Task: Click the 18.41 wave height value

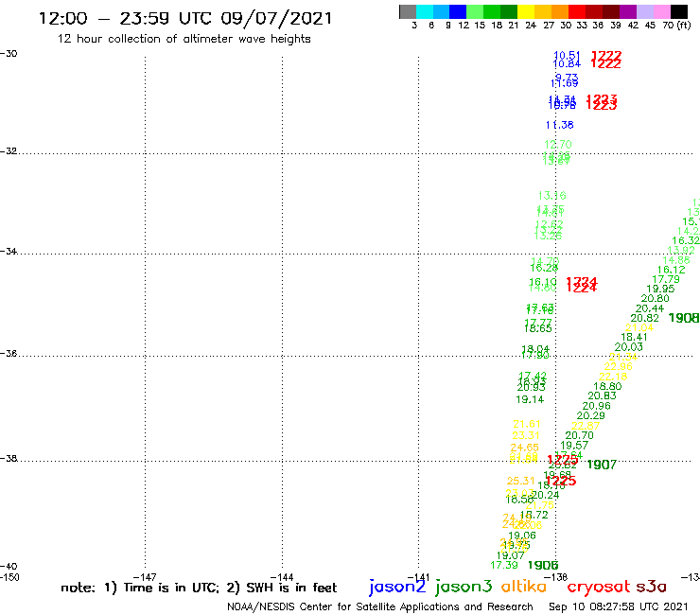Action: coord(634,337)
